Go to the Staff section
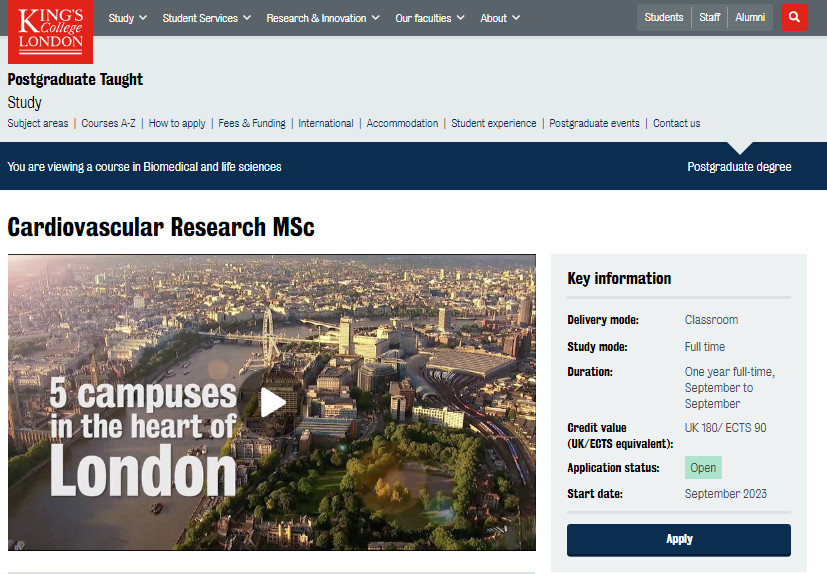 click(710, 17)
